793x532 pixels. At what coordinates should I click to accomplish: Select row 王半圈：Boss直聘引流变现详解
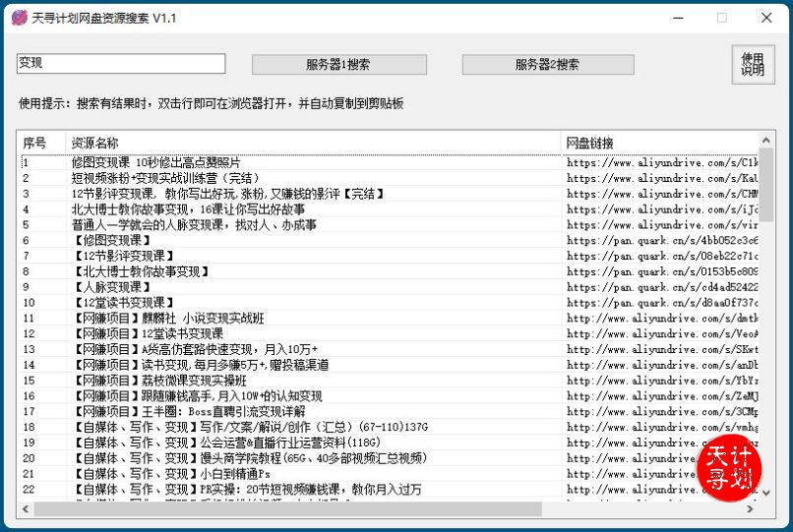coord(390,412)
